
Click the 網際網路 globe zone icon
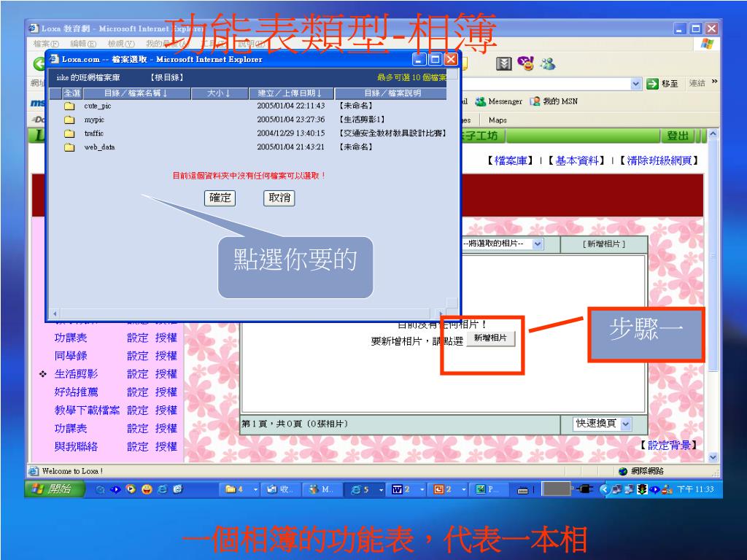click(623, 471)
